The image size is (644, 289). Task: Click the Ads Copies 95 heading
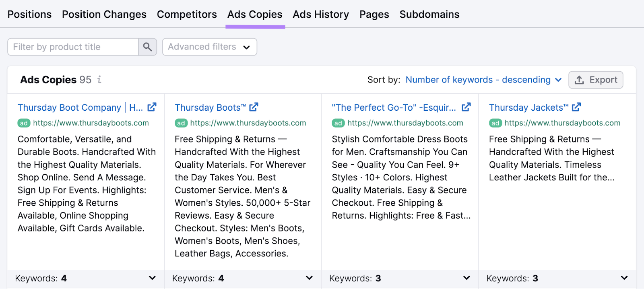tap(56, 80)
